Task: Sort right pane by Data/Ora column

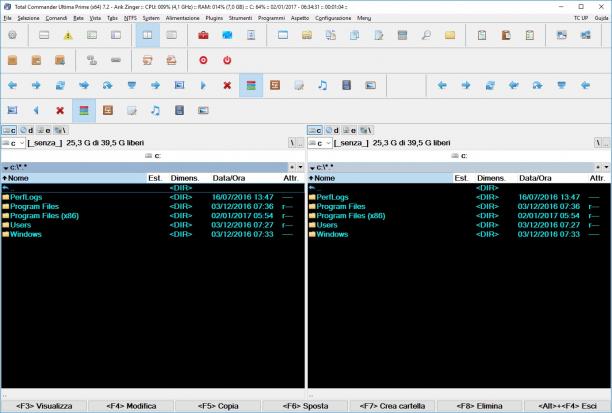Action: 552,178
